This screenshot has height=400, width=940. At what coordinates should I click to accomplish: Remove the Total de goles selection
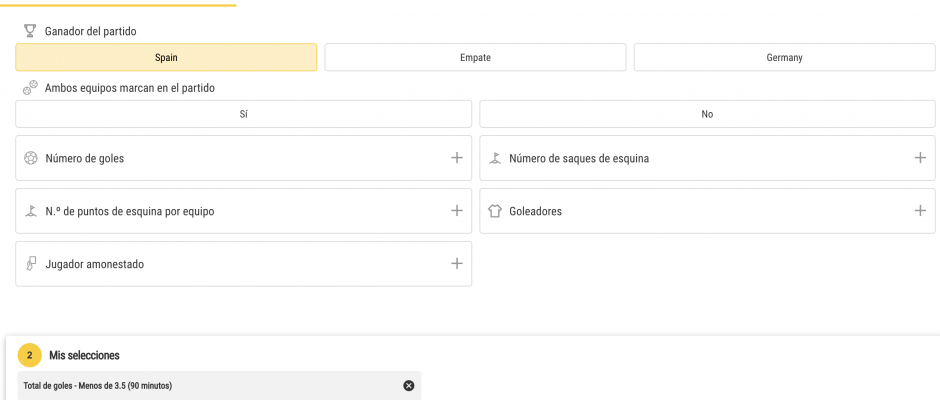click(x=409, y=386)
